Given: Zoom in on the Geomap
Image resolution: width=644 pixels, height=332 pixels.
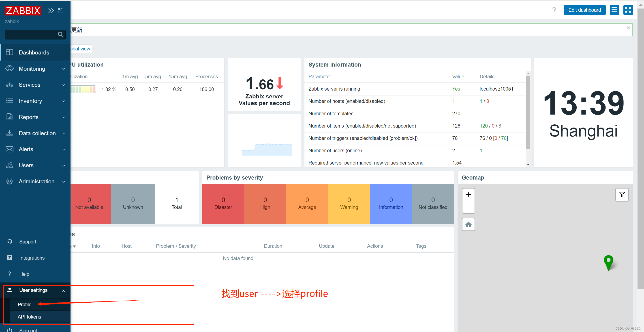Looking at the screenshot, I should click(468, 195).
